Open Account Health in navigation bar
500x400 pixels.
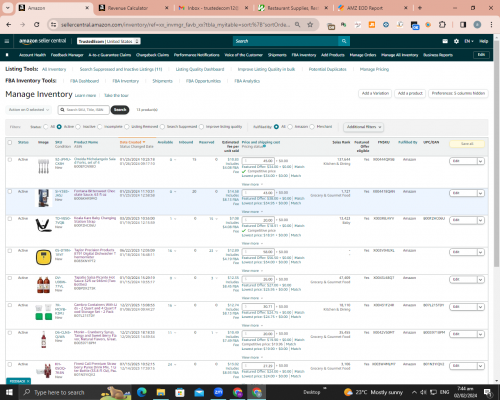coord(32,55)
